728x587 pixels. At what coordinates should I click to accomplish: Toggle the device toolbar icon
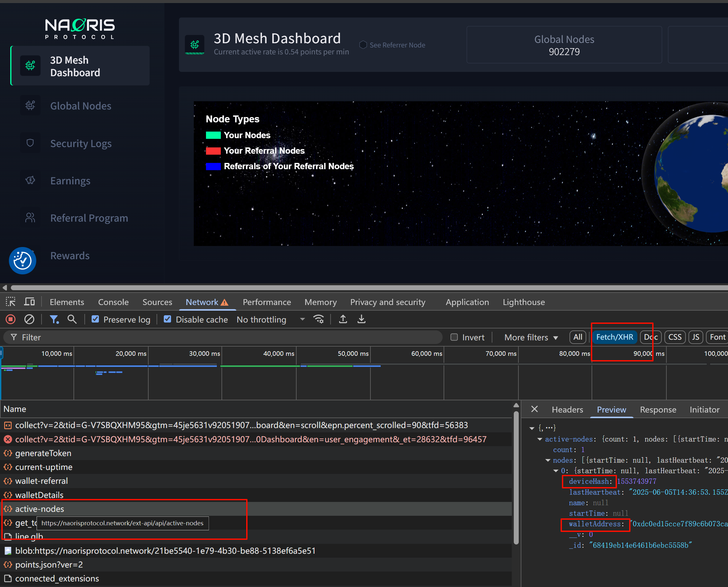pyautogui.click(x=30, y=302)
